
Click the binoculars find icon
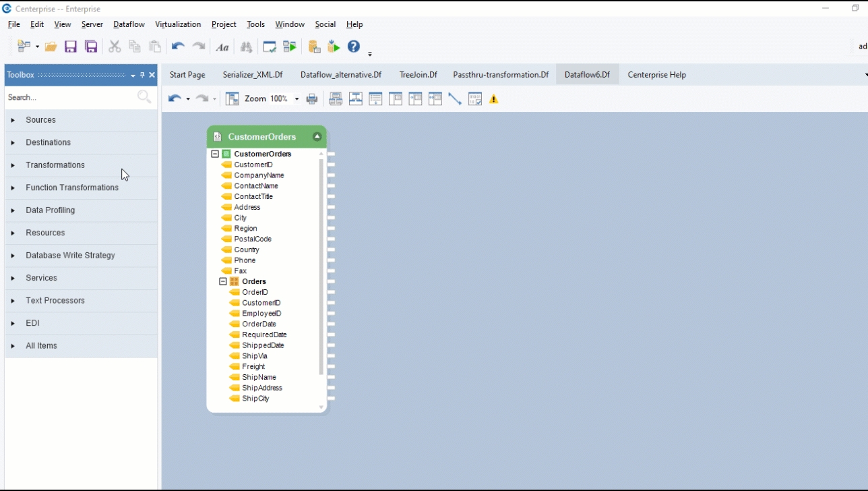point(246,47)
